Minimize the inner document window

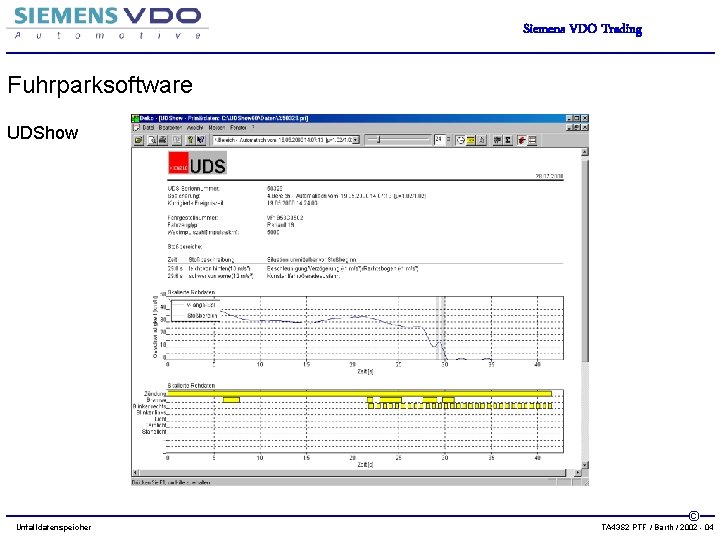tap(570, 127)
